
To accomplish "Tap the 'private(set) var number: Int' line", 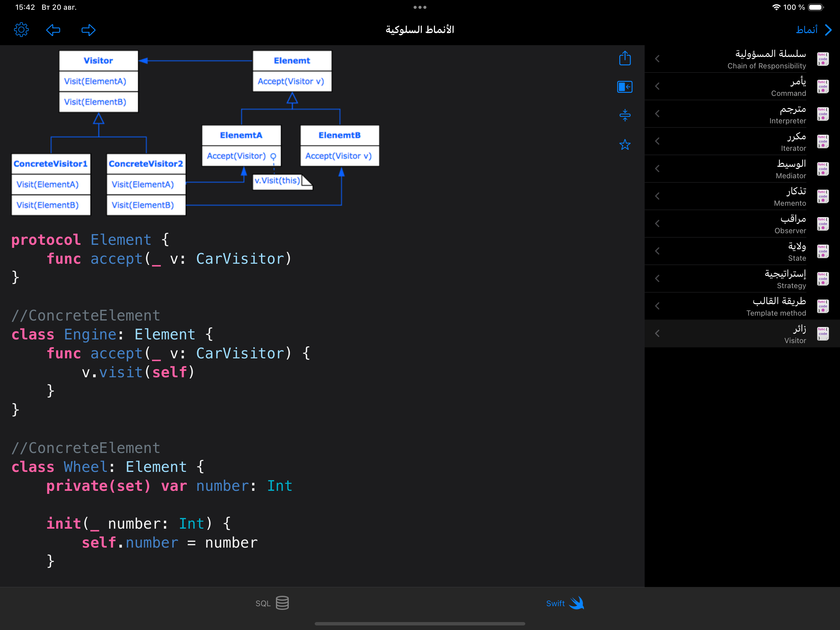I will coord(169,486).
